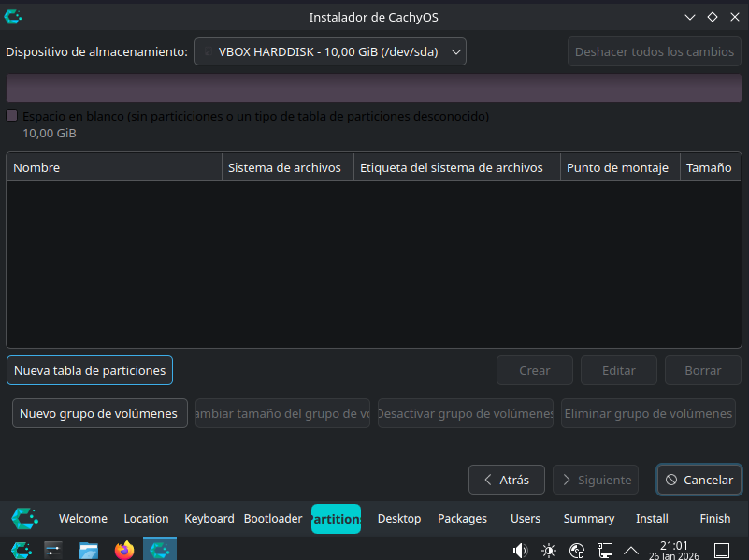Expand the hidden system tray icons arrow

(x=631, y=550)
